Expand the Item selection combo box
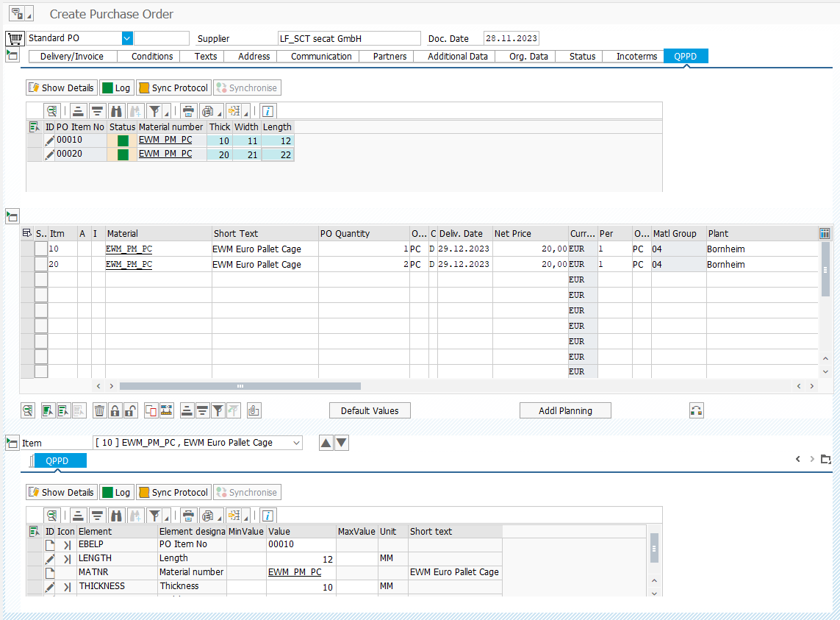 click(295, 443)
